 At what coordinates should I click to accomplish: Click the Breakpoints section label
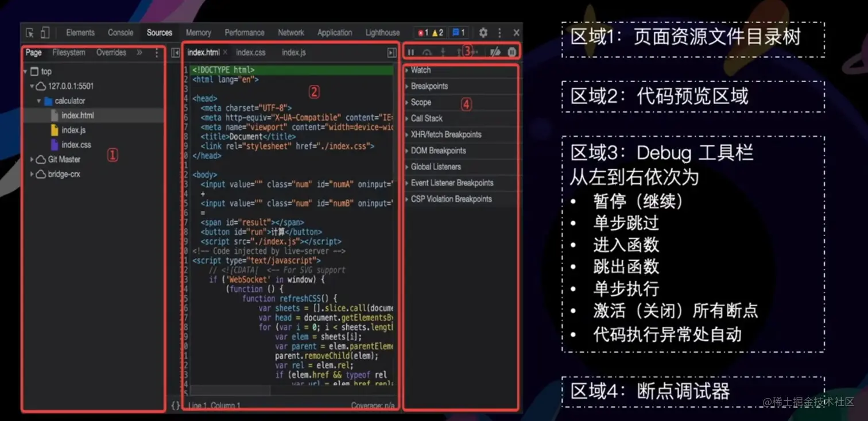[x=429, y=86]
